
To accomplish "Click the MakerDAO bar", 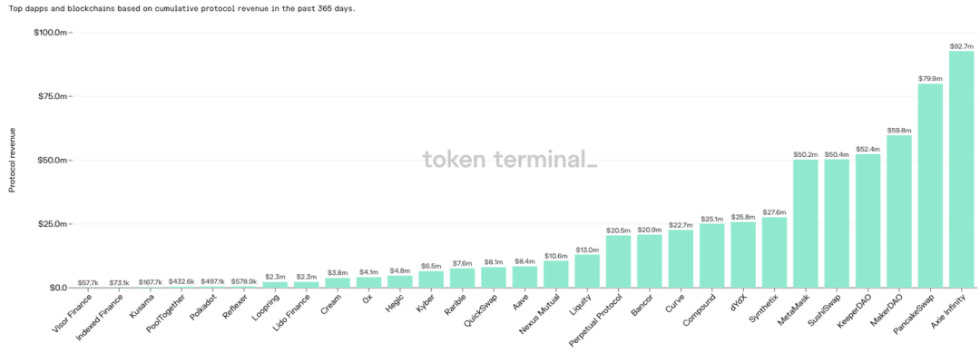I will pos(899,211).
